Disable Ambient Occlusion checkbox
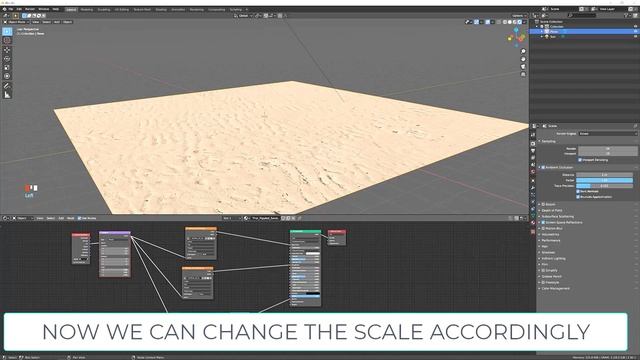This screenshot has width=640, height=360. 543,167
